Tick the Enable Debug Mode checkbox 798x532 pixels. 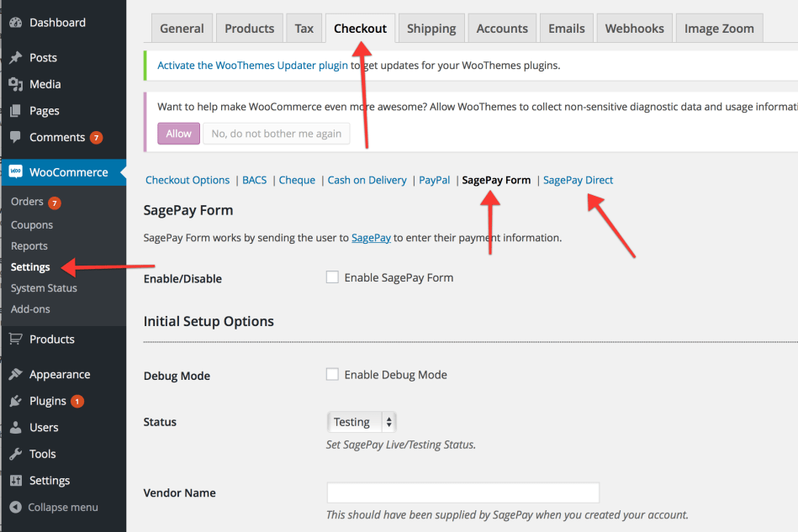point(332,375)
